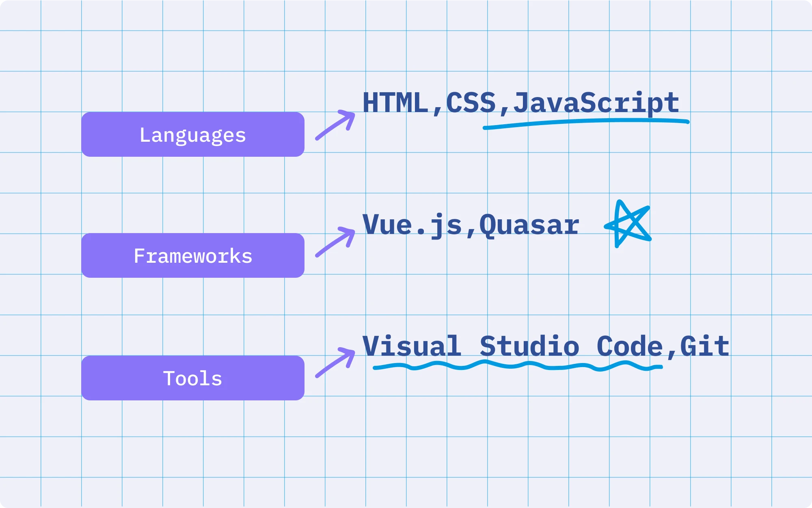This screenshot has width=812, height=508.
Task: Click the blue hand-drawn star icon
Action: pos(628,224)
